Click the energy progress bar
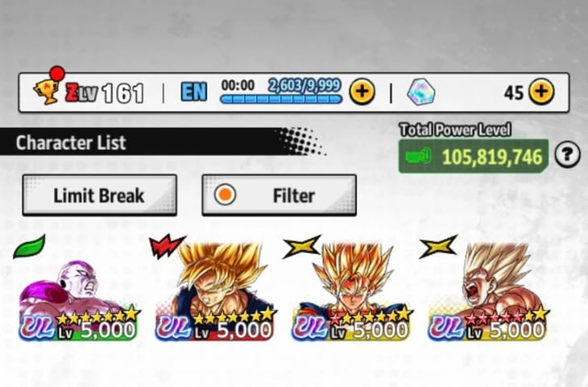The height and width of the screenshot is (387, 588). [x=281, y=99]
